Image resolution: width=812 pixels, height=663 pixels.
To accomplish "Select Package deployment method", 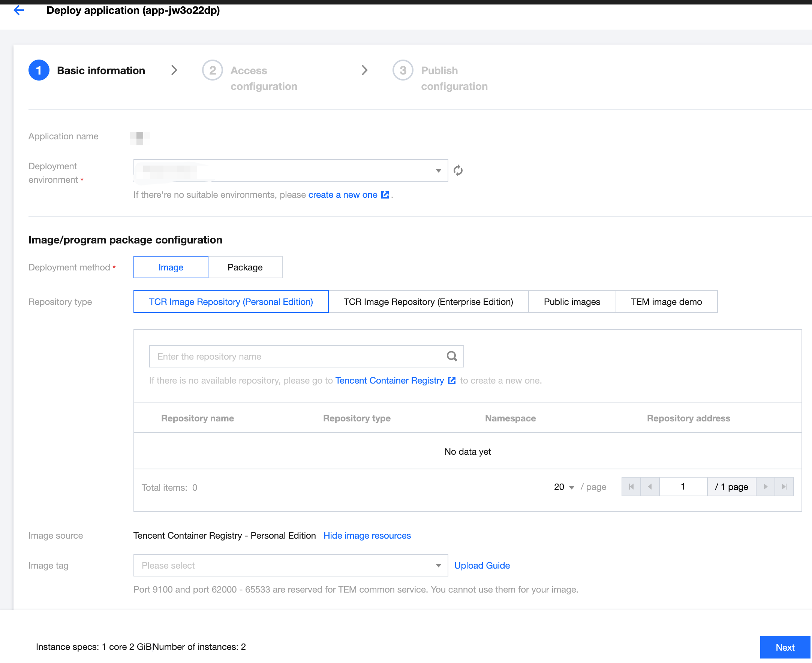I will [245, 267].
